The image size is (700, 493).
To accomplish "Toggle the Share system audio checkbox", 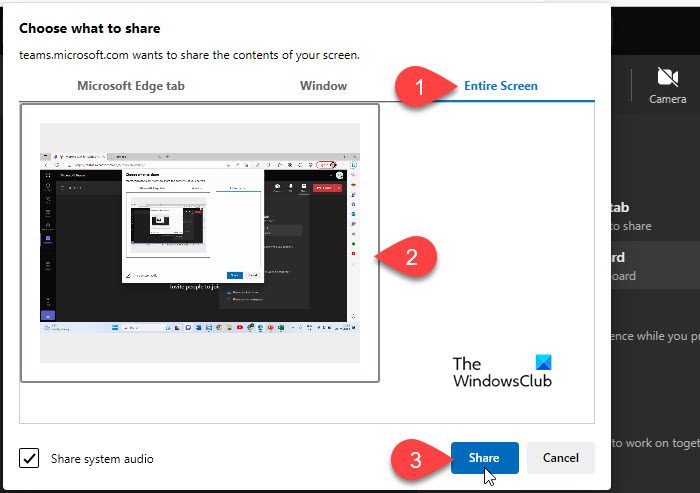I will [x=29, y=458].
